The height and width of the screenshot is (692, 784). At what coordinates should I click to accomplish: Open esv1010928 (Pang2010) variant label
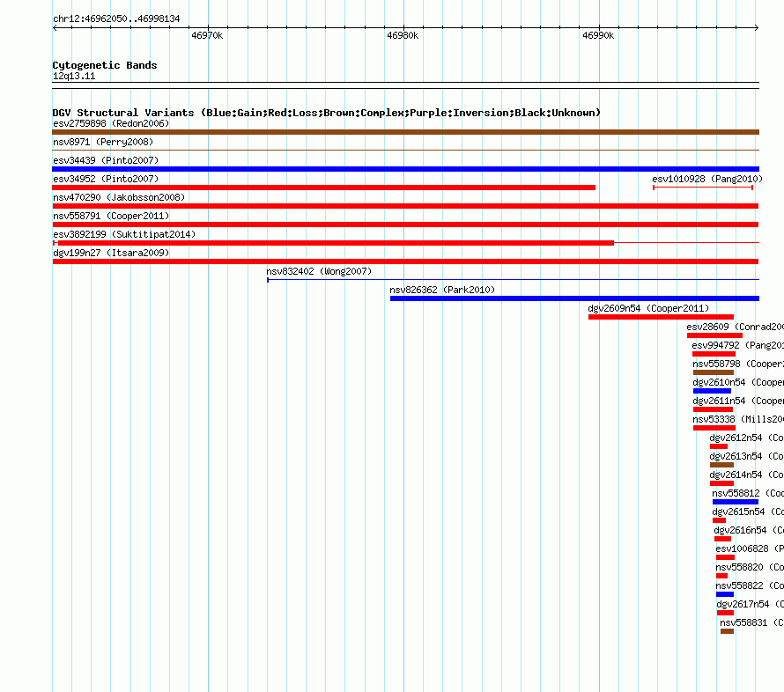click(707, 179)
